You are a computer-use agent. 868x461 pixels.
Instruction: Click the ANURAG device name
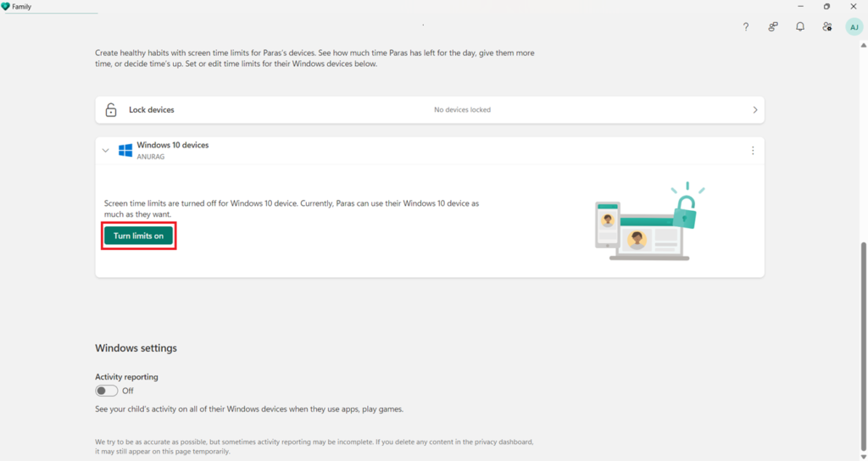pyautogui.click(x=151, y=157)
